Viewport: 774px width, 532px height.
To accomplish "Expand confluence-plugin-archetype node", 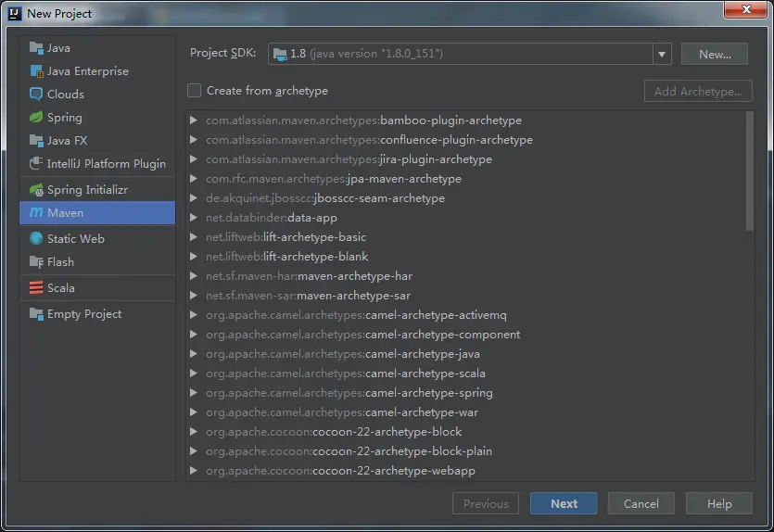I will (194, 140).
